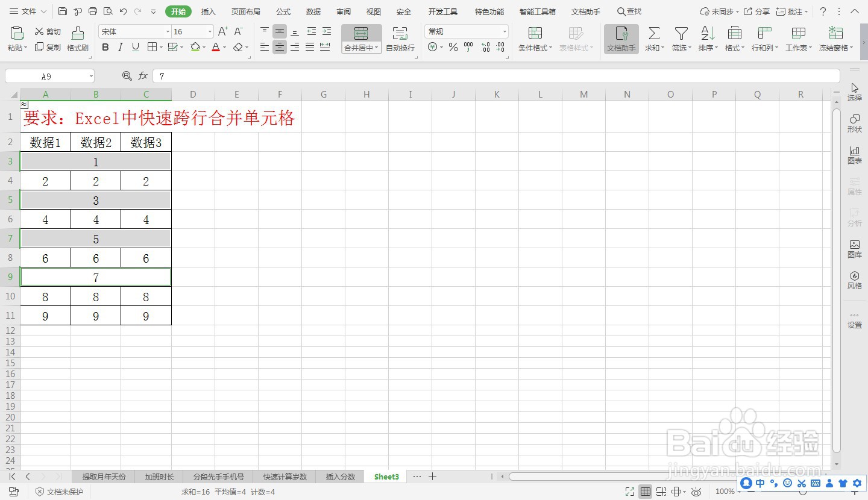This screenshot has height=500, width=868.
Task: Switch to the Insert (插入) tab
Action: tap(208, 11)
